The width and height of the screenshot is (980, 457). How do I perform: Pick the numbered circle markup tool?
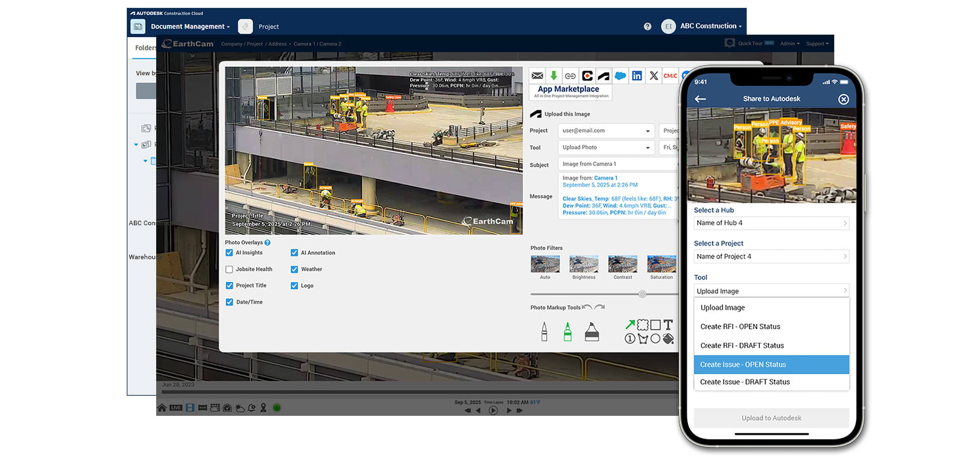pyautogui.click(x=630, y=339)
